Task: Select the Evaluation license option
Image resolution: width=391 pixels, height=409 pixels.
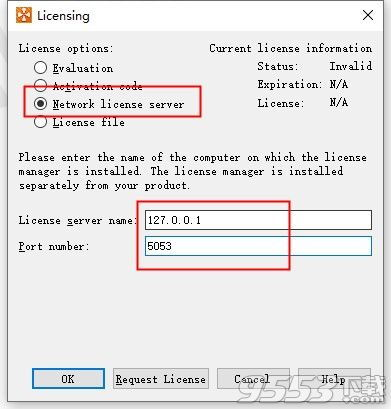Action: [x=40, y=68]
